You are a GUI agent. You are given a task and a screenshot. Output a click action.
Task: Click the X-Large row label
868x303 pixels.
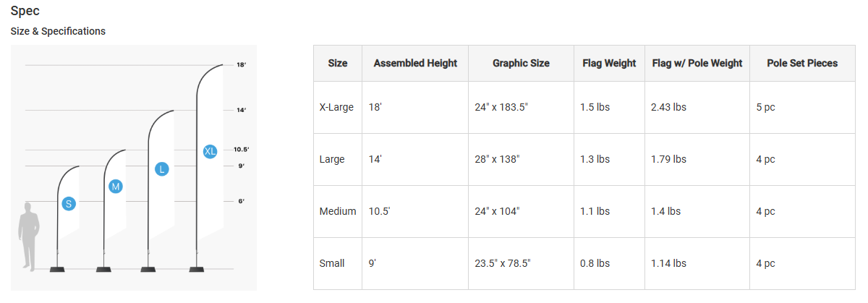[x=336, y=107]
